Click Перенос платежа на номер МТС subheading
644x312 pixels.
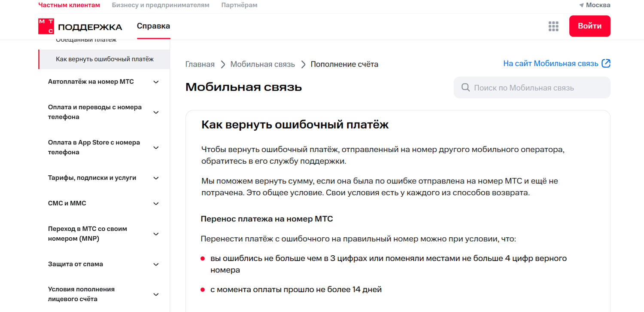267,219
